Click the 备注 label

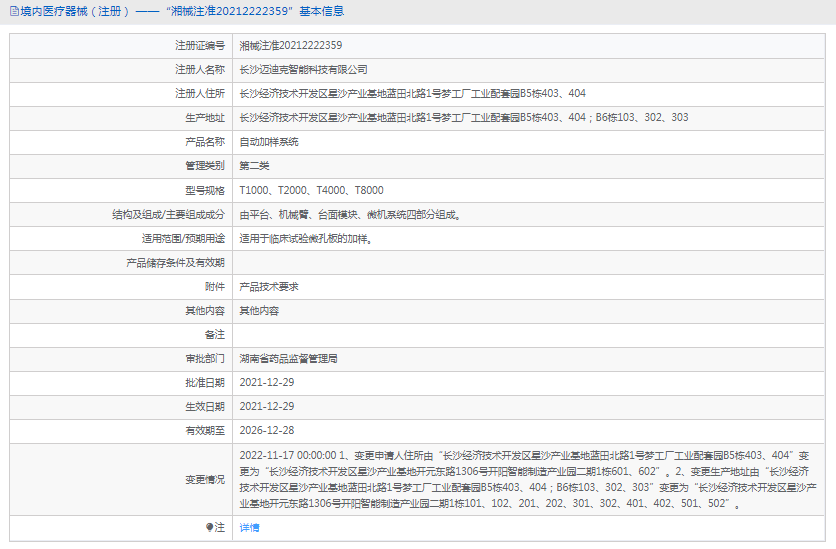[x=215, y=335]
